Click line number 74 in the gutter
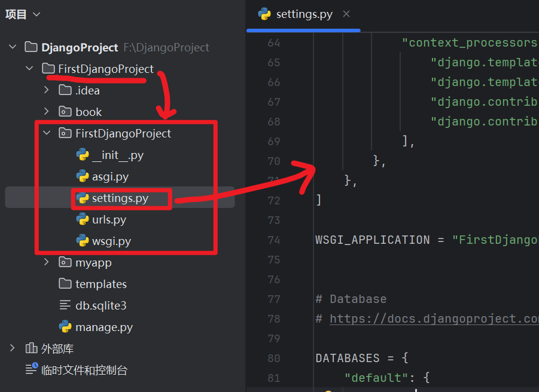Viewport: 539px width, 392px height. (x=274, y=240)
